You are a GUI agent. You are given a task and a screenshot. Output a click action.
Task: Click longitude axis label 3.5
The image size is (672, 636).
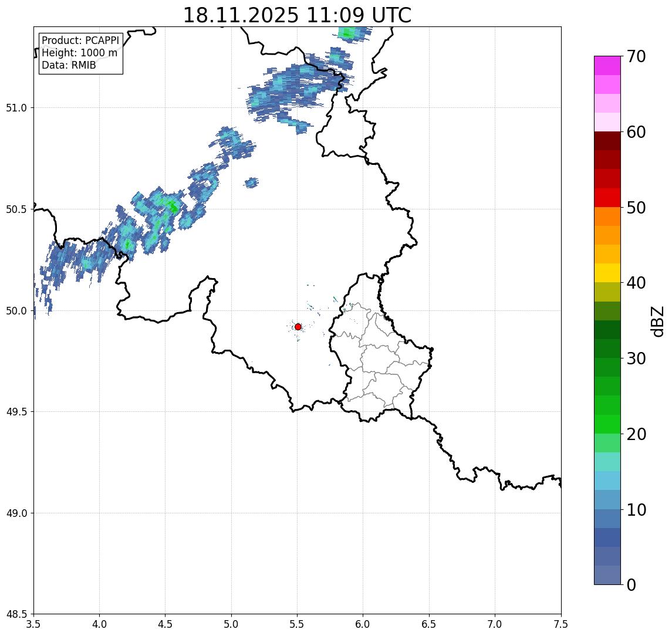pos(33,624)
